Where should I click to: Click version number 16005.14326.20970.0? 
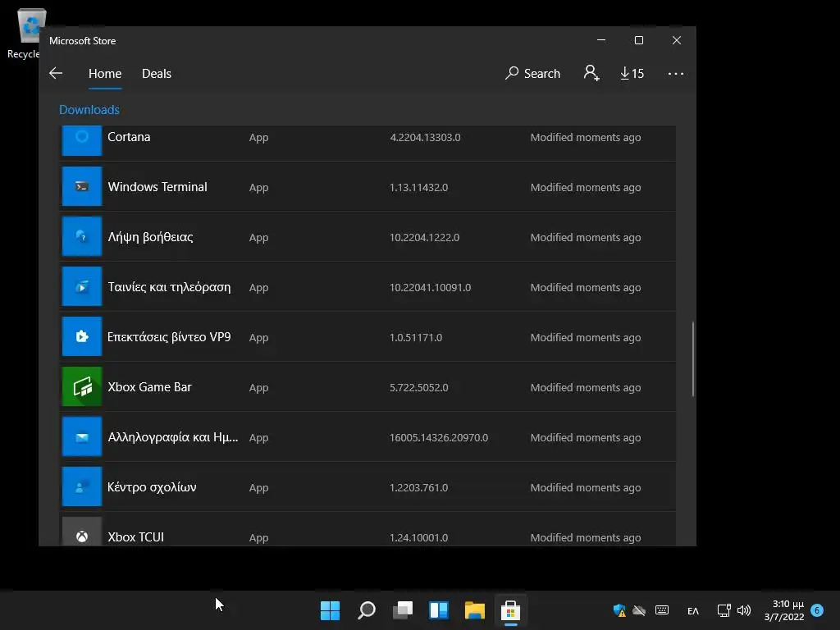point(439,438)
